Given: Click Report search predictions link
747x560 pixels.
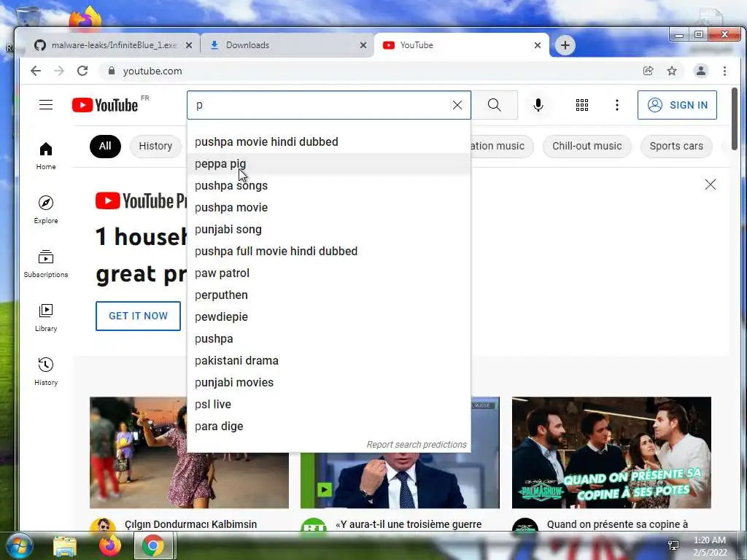Looking at the screenshot, I should click(417, 444).
